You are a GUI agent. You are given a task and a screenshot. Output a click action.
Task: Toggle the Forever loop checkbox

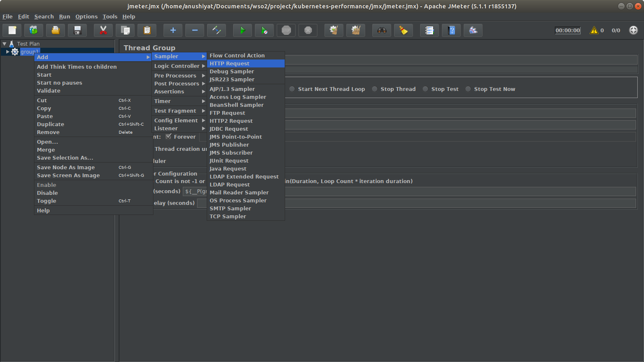169,137
